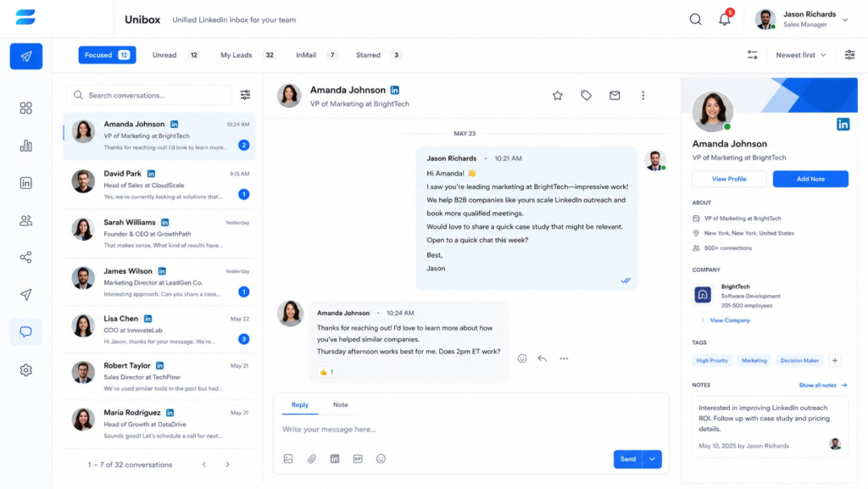Open emoji picker in composer toolbar
Image resolution: width=868 pixels, height=489 pixels.
(x=381, y=458)
